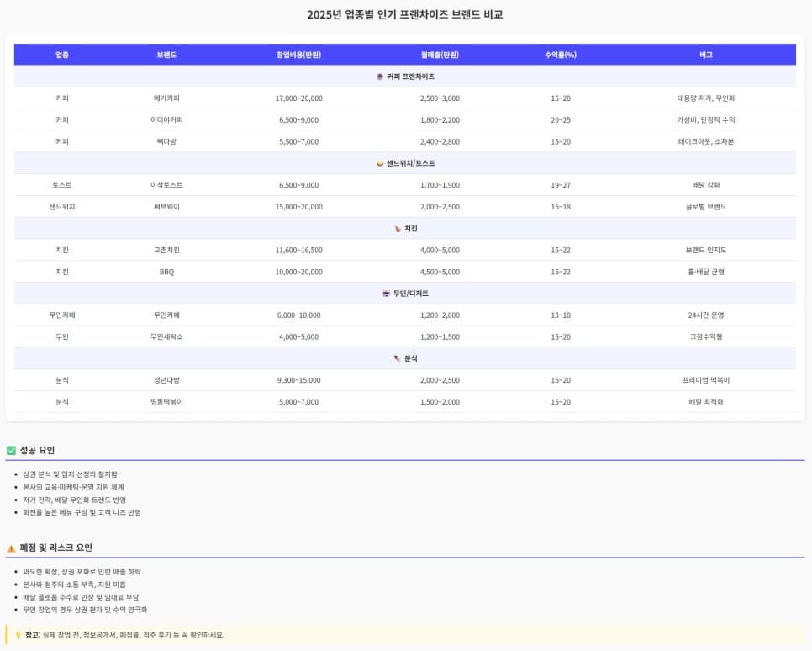Click the coffee emoji beside 커피 프랜차이즈

(380, 77)
